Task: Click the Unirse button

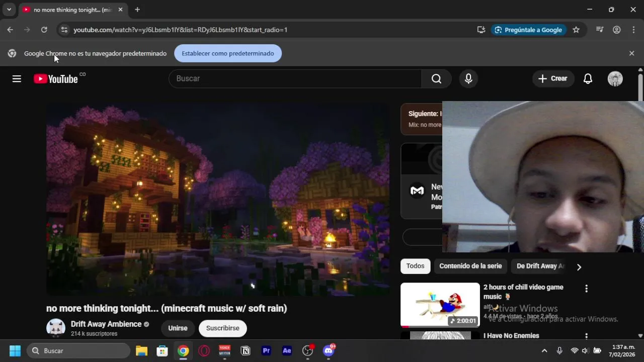Action: (x=178, y=328)
